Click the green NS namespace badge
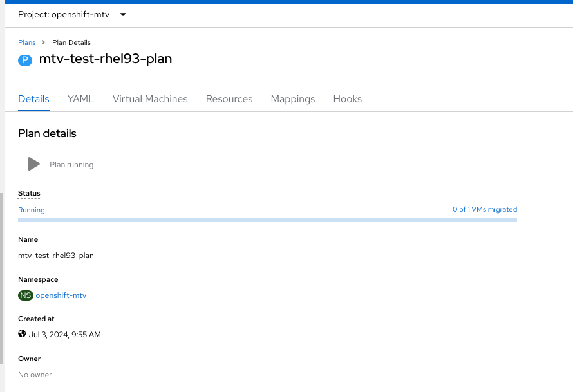 click(x=26, y=295)
